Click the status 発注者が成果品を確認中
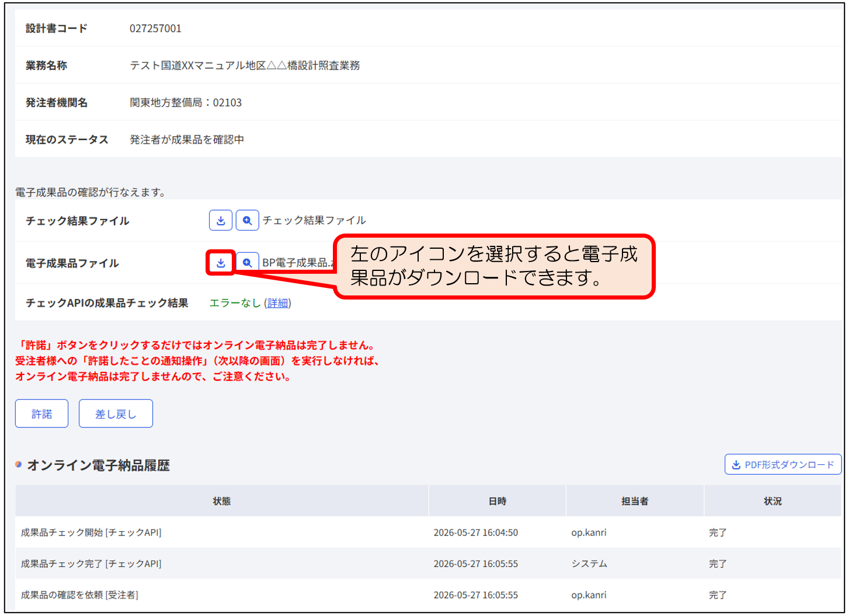Image resolution: width=852 pixels, height=616 pixels. click(187, 140)
